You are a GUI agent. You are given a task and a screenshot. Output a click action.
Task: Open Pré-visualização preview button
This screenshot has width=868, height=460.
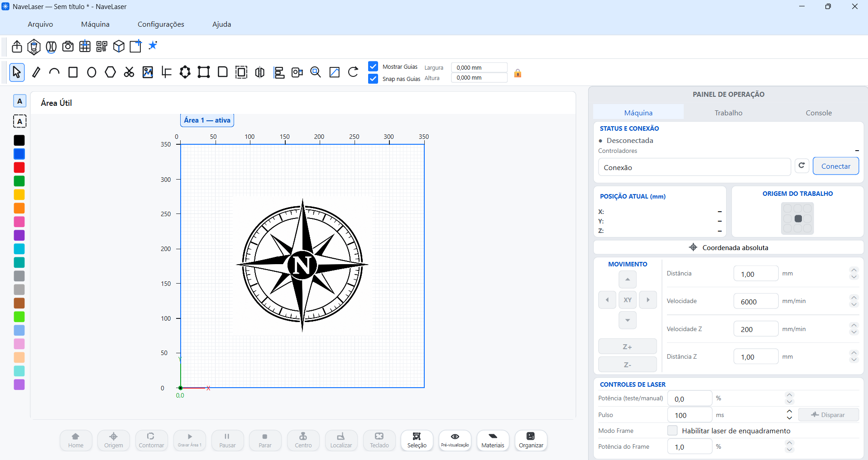(455, 441)
